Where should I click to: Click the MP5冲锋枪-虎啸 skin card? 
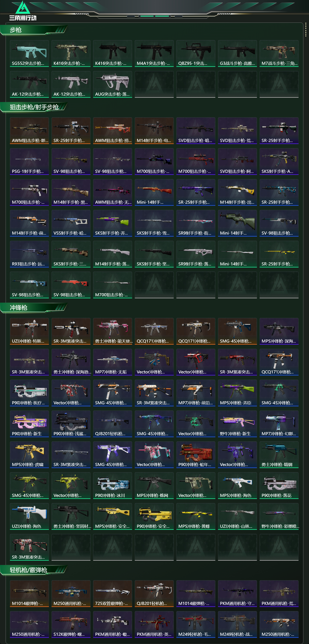tap(29, 455)
